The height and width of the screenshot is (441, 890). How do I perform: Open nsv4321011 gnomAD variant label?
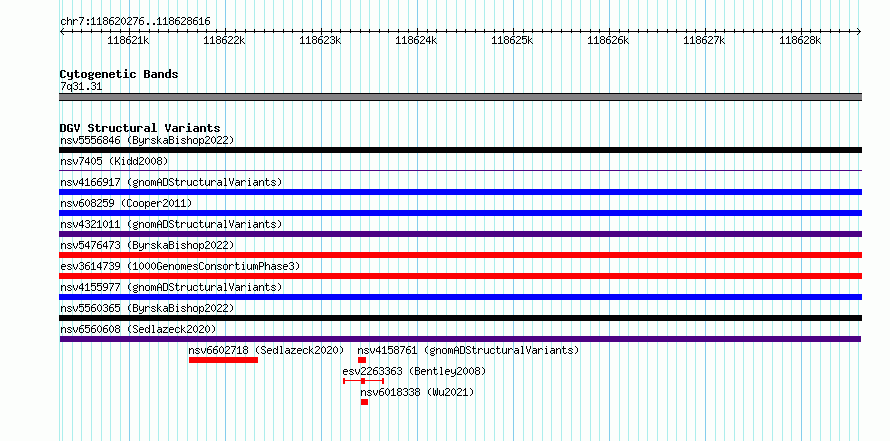coord(171,224)
